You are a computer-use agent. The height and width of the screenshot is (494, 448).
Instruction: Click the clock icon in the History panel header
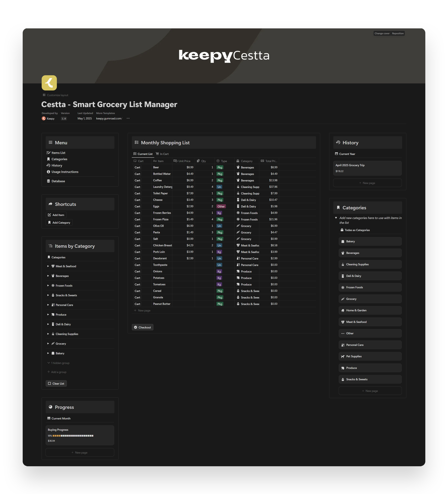pos(338,142)
